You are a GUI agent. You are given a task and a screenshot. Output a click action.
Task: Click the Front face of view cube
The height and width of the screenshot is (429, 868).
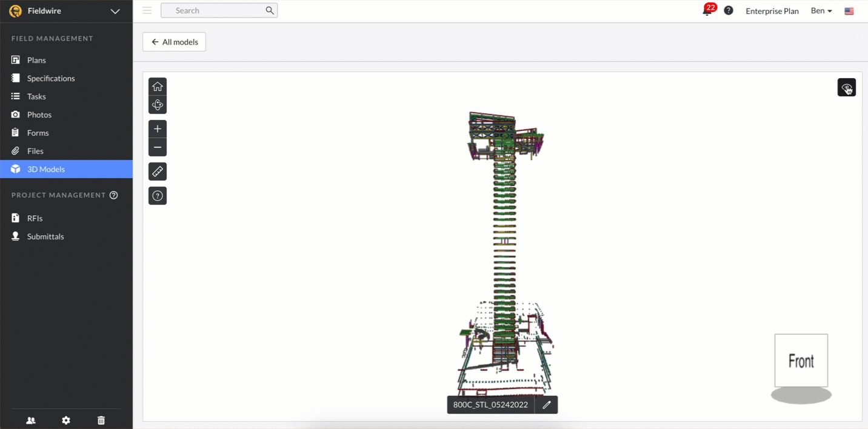(801, 361)
